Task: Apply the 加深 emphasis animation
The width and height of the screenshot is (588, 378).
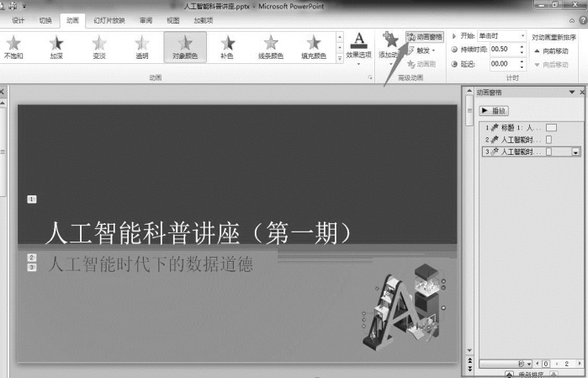Action: click(x=56, y=47)
